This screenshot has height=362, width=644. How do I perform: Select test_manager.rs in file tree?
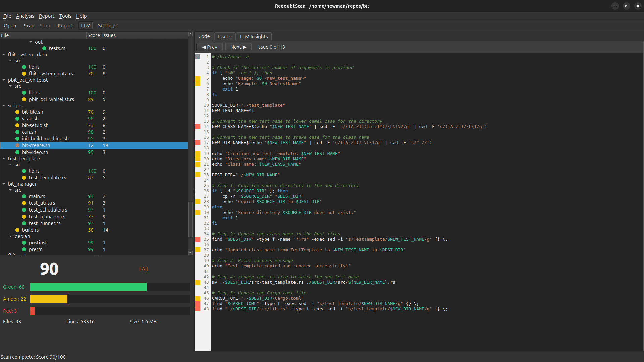[47, 217]
